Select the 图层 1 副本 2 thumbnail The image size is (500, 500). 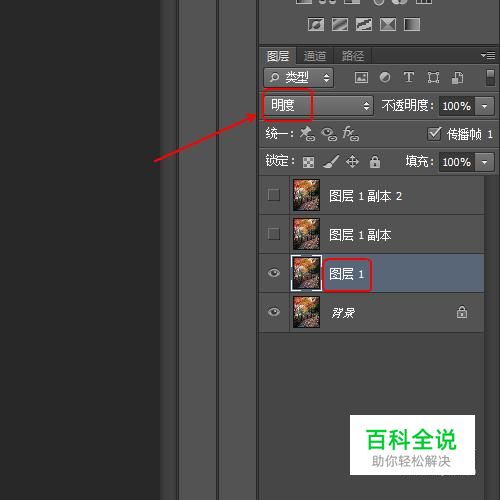(306, 195)
